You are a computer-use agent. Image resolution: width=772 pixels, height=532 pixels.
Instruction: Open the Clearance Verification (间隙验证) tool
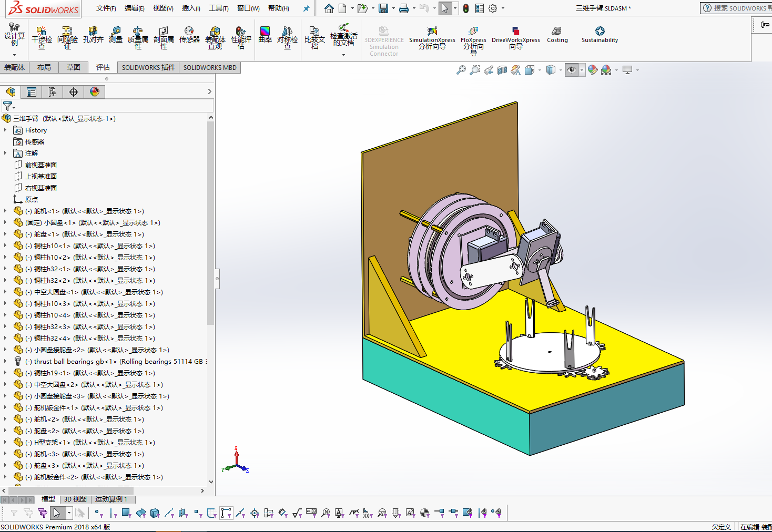coord(67,37)
